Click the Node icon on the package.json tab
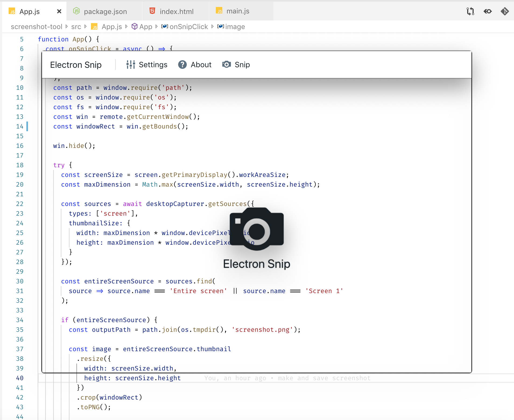The width and height of the screenshot is (514, 420). (x=76, y=11)
